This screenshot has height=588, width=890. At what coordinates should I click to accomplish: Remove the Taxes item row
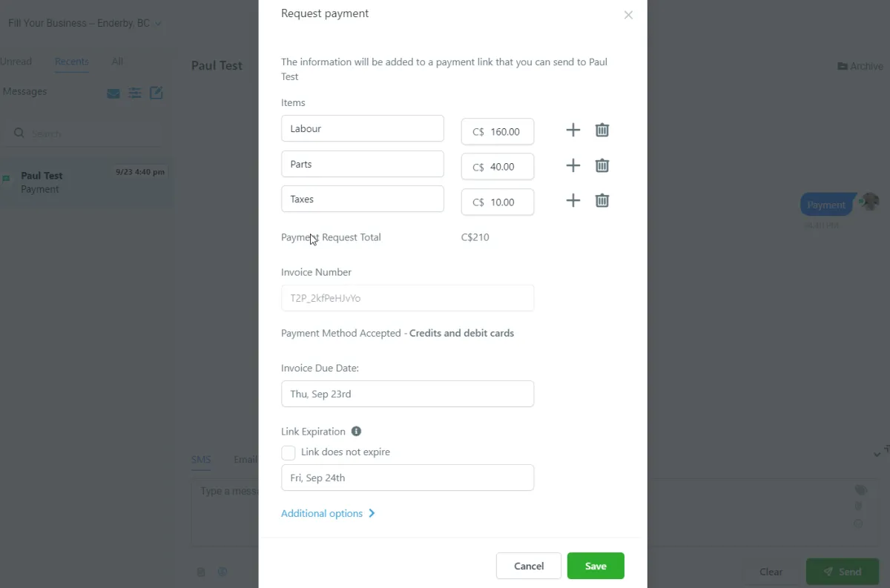click(x=602, y=200)
